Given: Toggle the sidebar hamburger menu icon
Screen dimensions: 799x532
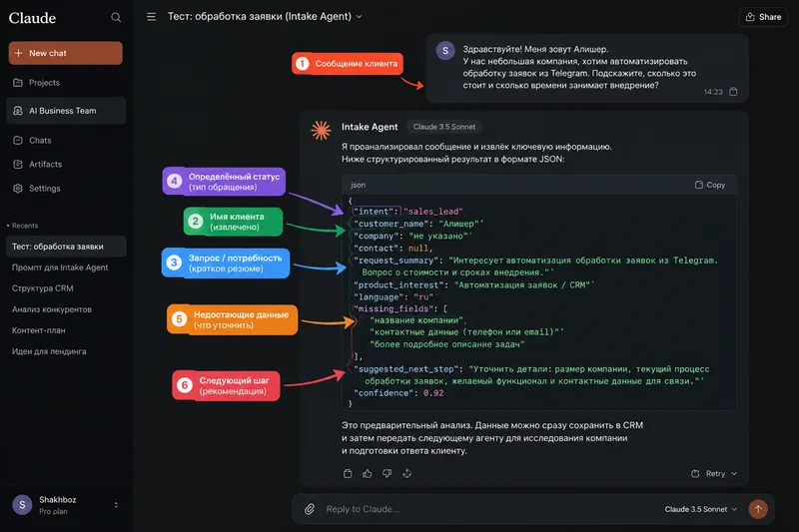Looking at the screenshot, I should (152, 17).
